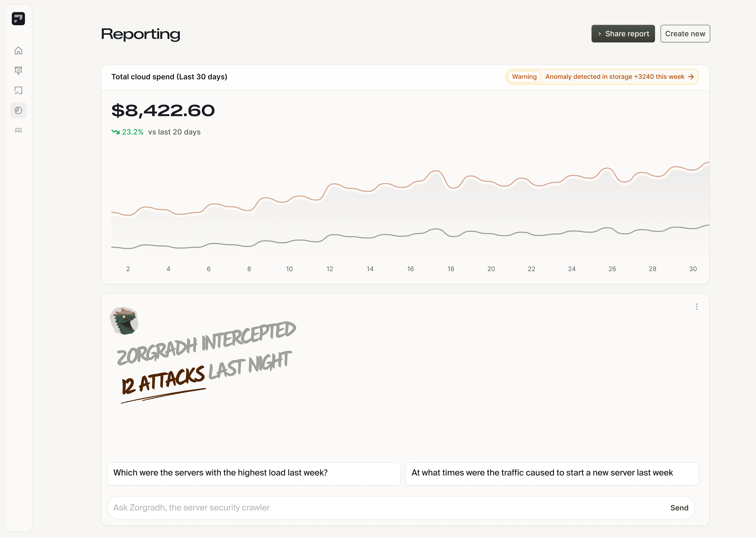This screenshot has width=756, height=538.
Task: Open the presentation board sidebar icon
Action: click(x=18, y=70)
